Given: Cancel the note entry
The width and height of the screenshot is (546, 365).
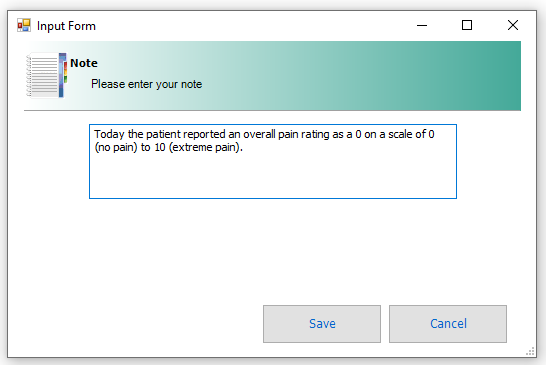Looking at the screenshot, I should coord(448,324).
